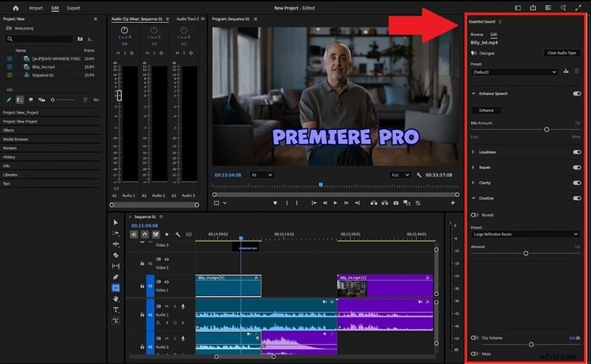Hide the Video 1 track eye

(x=167, y=282)
